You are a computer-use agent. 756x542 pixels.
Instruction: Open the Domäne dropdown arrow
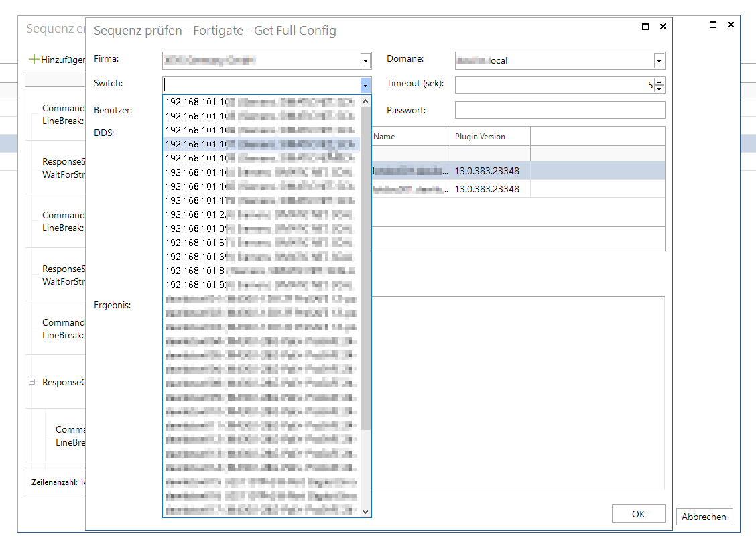659,61
